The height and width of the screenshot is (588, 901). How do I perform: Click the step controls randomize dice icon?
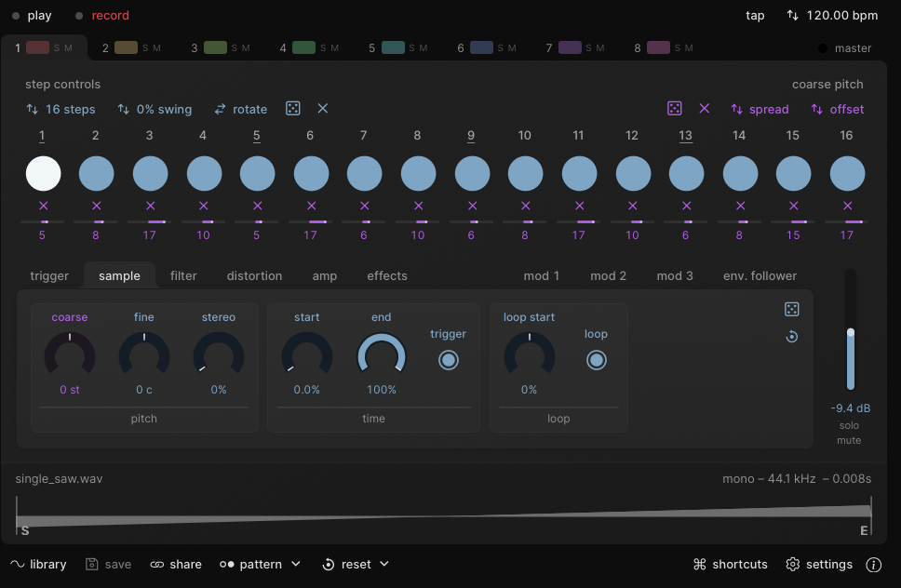click(293, 109)
